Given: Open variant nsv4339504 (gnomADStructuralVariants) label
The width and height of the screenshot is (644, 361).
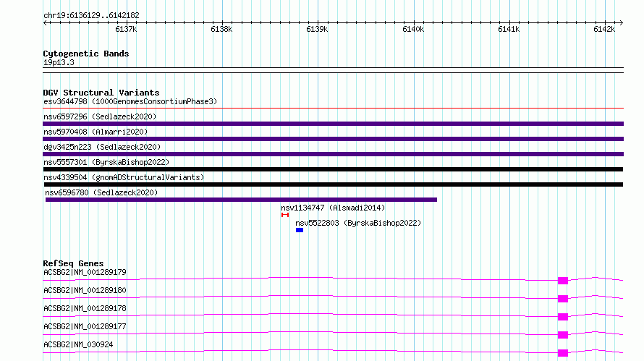Looking at the screenshot, I should pyautogui.click(x=124, y=177).
